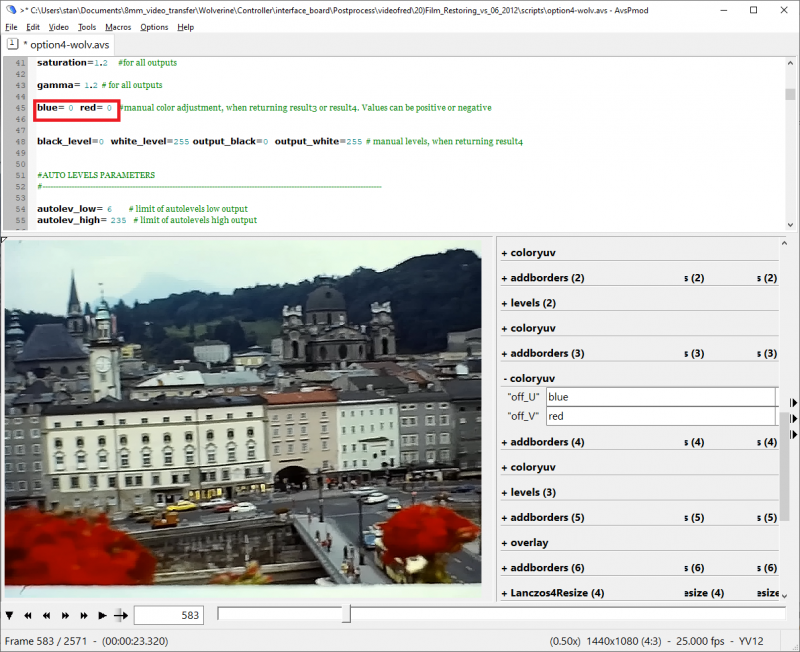This screenshot has width=800, height=652.
Task: Open the Macros menu
Action: (x=118, y=27)
